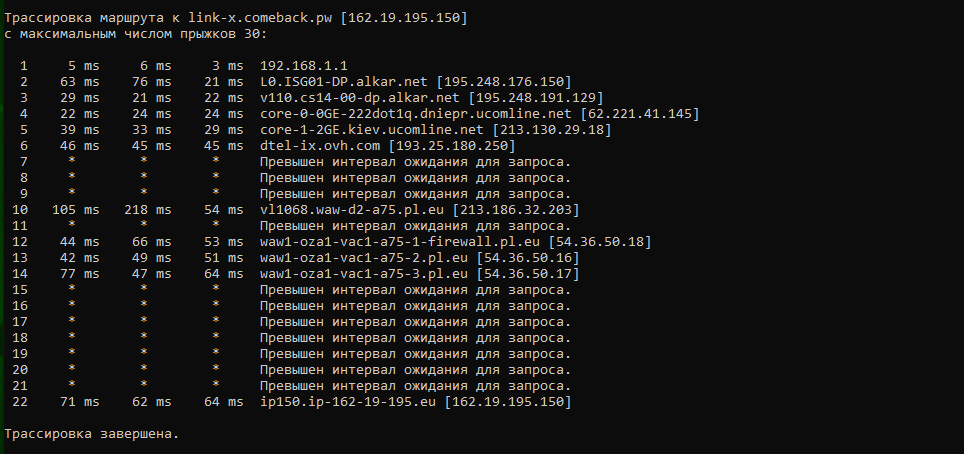
Task: Click hostname waw1-oza1-vac1-a75-2.pl.eu
Action: (365, 258)
